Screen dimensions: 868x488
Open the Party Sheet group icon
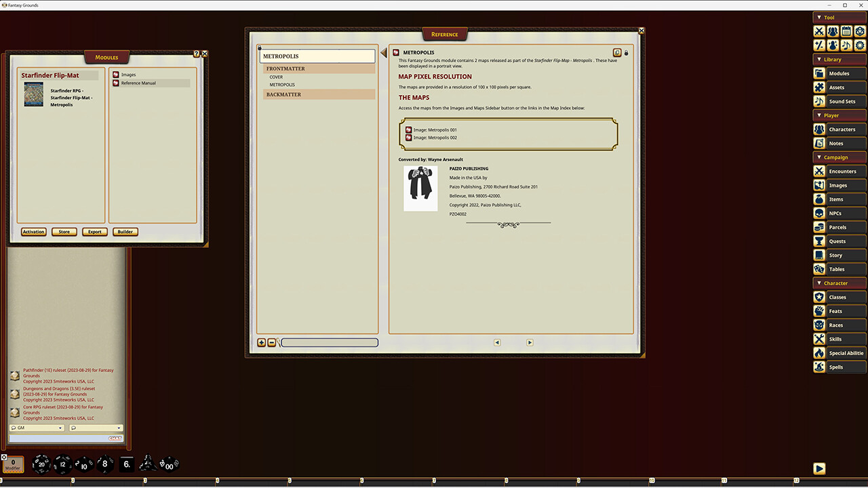tap(833, 31)
